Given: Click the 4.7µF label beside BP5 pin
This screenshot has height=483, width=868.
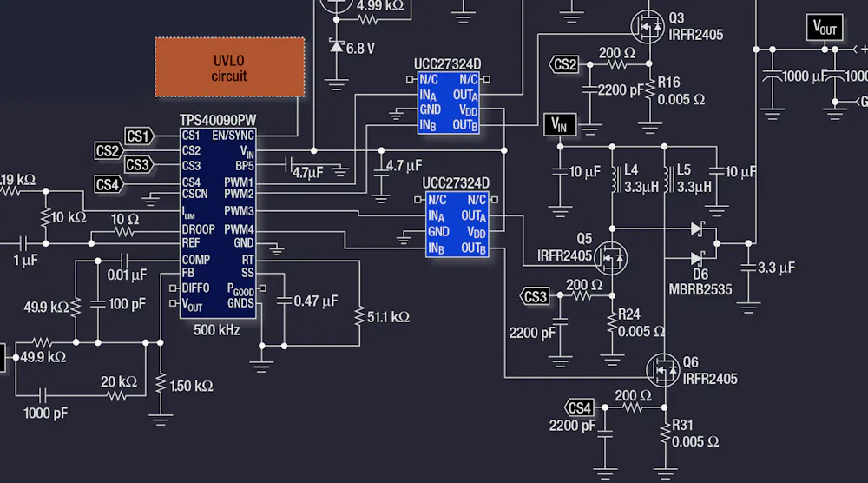Looking at the screenshot, I should 308,173.
